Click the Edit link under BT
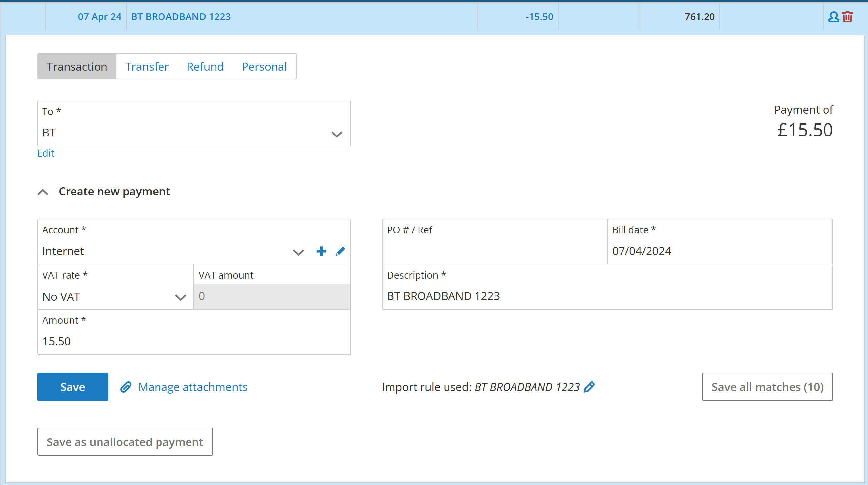This screenshot has height=485, width=868. pos(45,153)
